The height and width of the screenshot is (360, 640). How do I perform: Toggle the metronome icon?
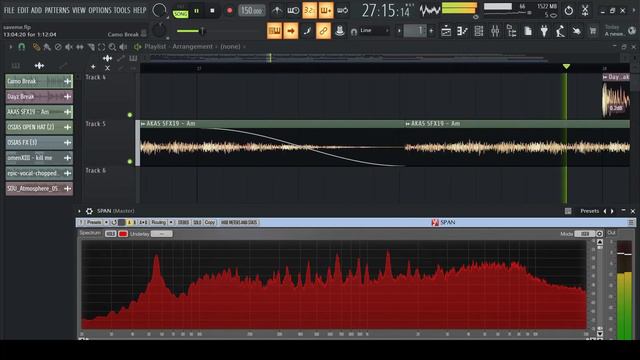pos(277,11)
